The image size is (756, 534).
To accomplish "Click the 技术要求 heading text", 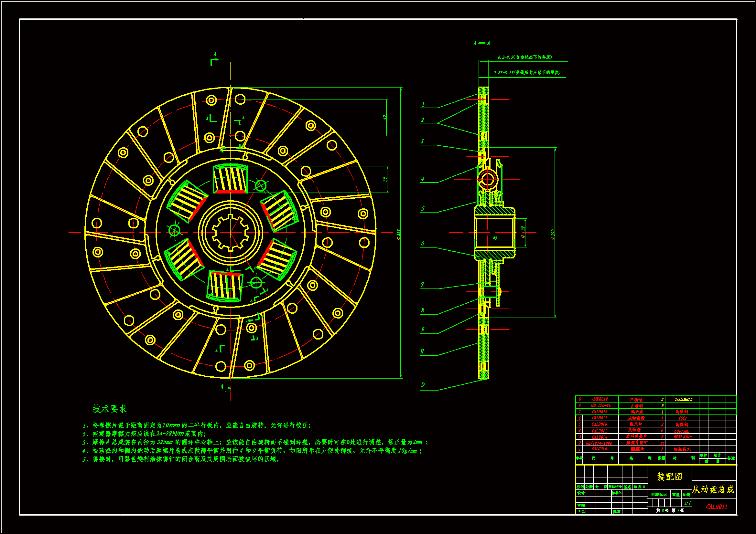I will 110,409.
